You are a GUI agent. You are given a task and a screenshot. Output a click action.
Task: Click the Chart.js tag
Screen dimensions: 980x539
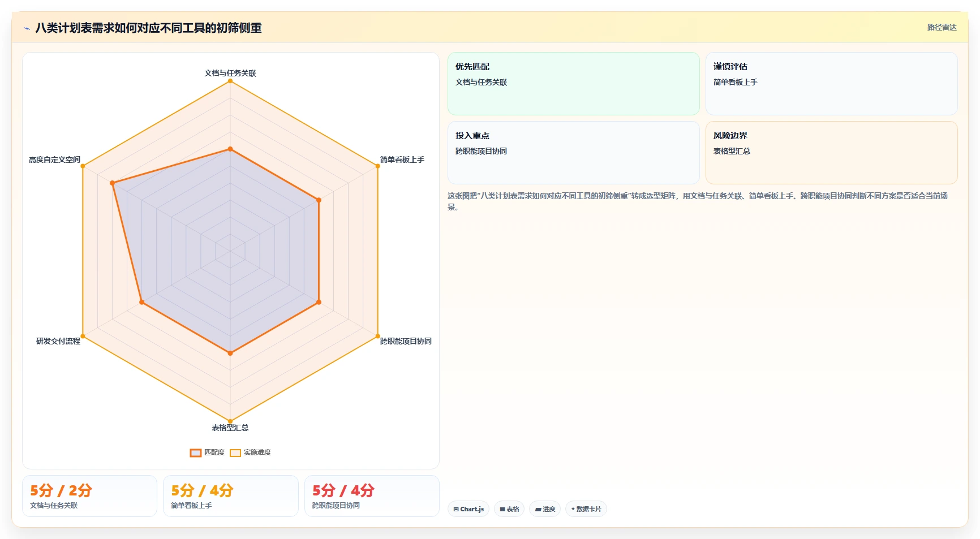468,509
